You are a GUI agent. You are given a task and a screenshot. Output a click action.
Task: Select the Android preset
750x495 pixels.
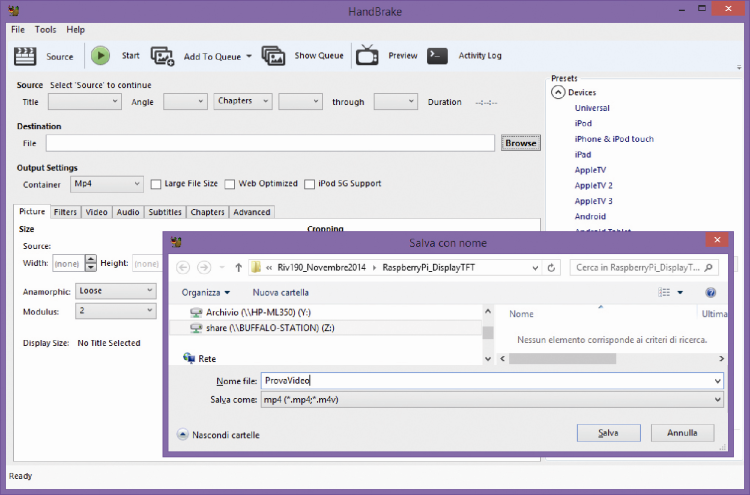[x=590, y=217]
